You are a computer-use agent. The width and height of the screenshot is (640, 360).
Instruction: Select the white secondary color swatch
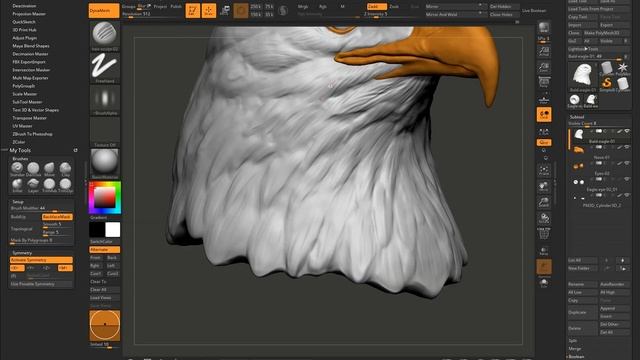113,230
